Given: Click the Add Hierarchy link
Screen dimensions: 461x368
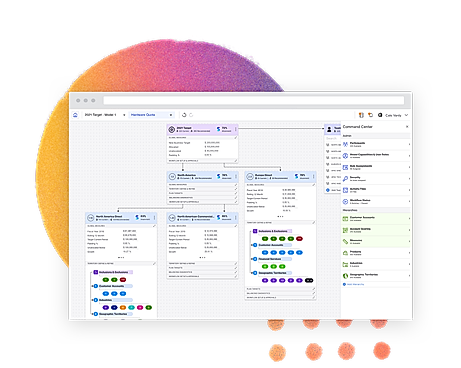Looking at the screenshot, I should (355, 284).
